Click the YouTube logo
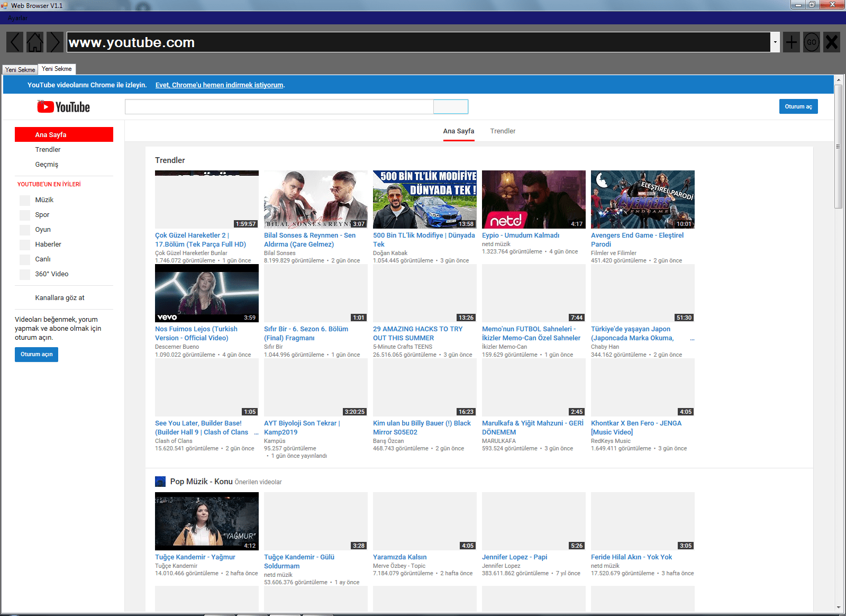This screenshot has height=616, width=846. tap(63, 107)
